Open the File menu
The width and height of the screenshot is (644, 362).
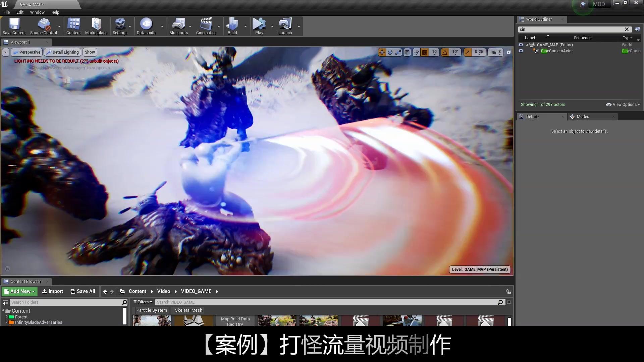click(x=6, y=12)
